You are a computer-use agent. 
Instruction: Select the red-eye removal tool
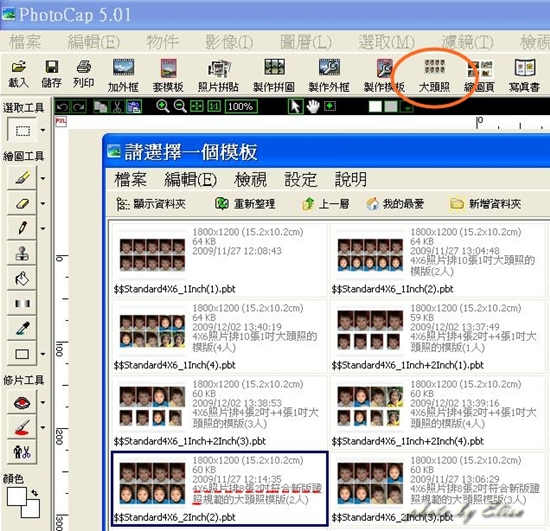coord(22,402)
